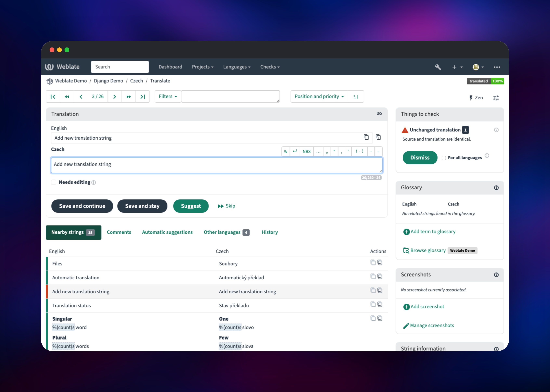
Task: Focus the navbar Search field
Action: tap(120, 67)
